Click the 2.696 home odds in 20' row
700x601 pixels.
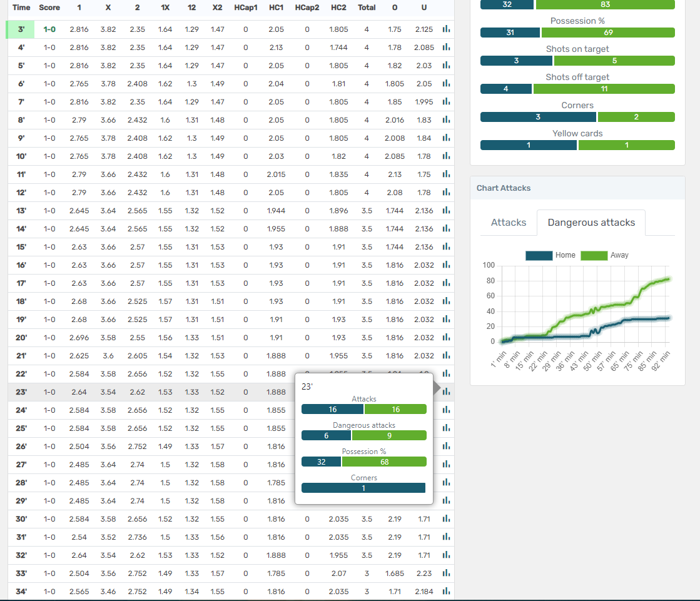tap(79, 337)
